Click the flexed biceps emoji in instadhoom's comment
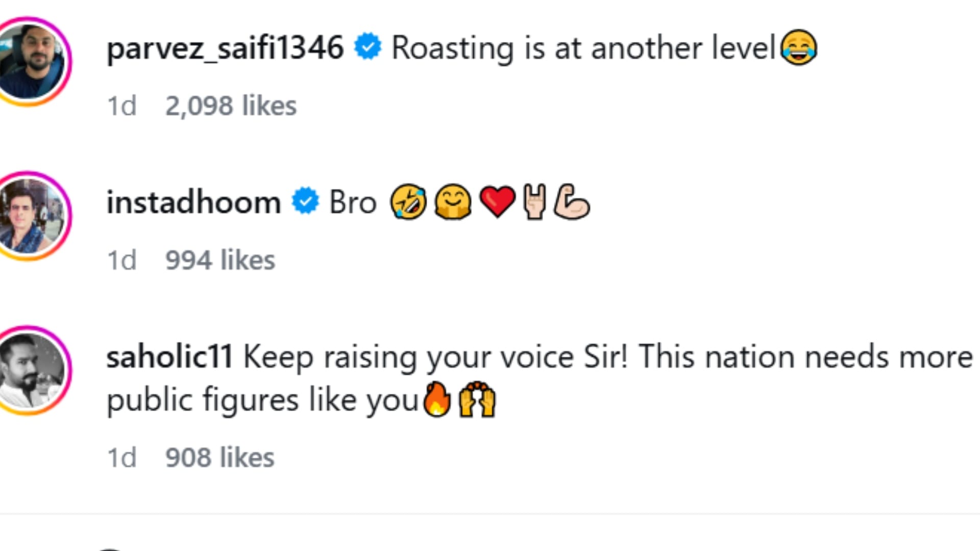Image resolution: width=980 pixels, height=551 pixels. point(572,202)
